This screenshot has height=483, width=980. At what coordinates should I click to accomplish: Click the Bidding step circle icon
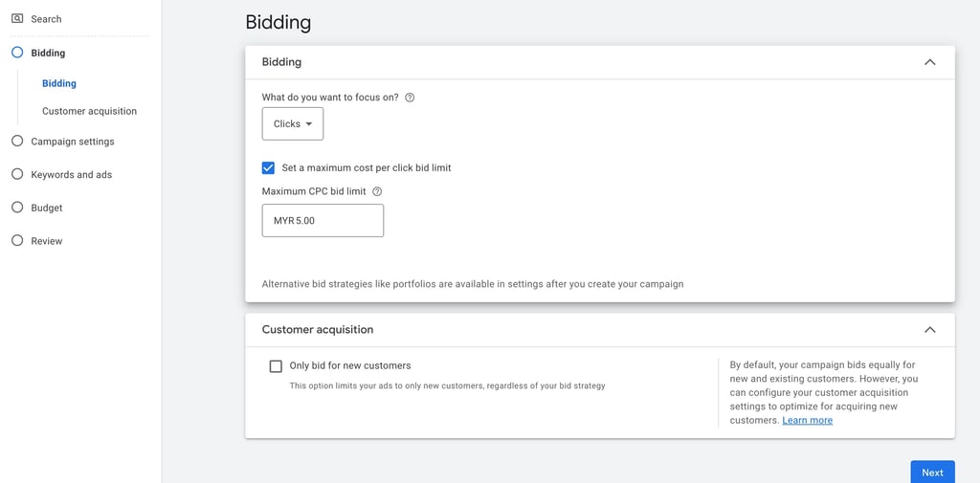tap(17, 53)
